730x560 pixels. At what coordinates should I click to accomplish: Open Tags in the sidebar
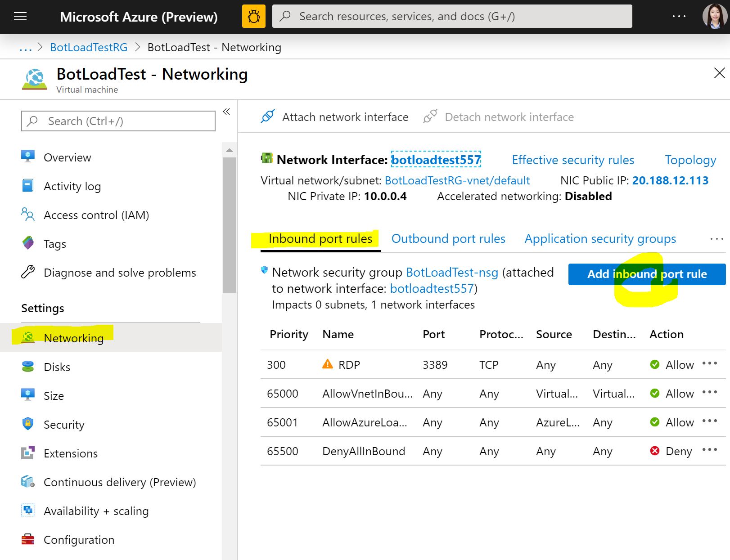tap(55, 244)
